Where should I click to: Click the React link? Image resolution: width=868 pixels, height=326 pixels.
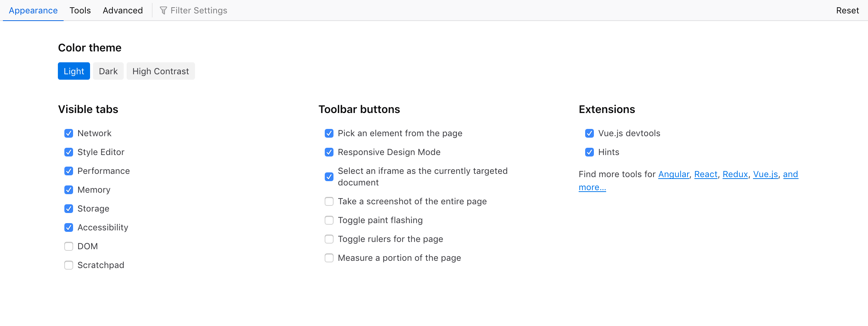(x=706, y=174)
